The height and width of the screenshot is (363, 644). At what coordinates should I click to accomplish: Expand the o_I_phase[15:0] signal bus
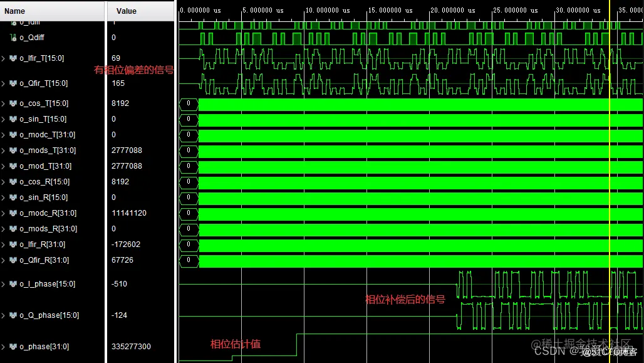(3, 284)
